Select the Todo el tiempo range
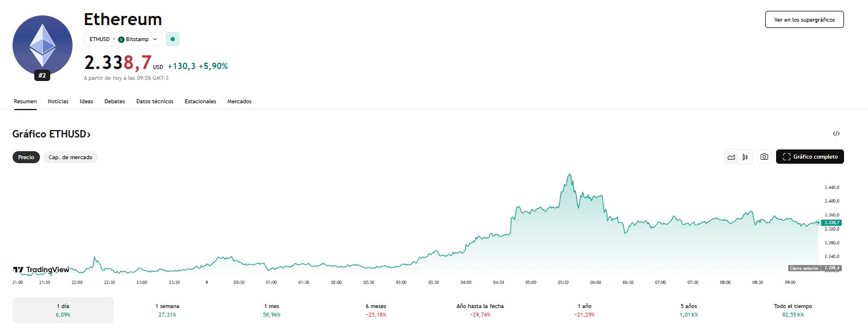This screenshot has width=868, height=336. [793, 310]
